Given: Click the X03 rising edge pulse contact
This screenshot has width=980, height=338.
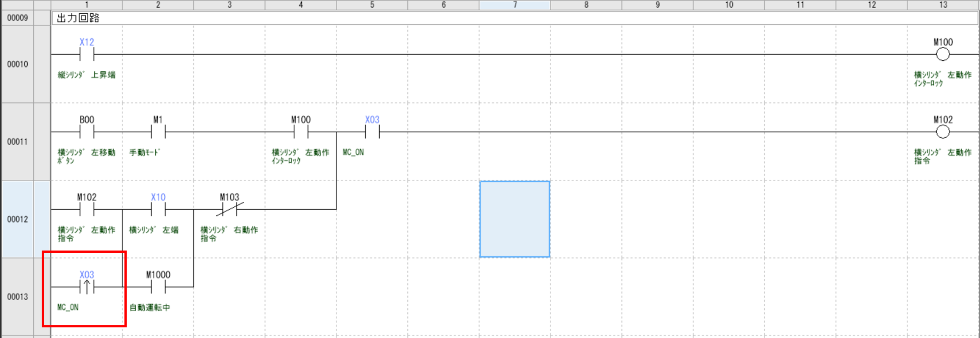Looking at the screenshot, I should [x=87, y=286].
